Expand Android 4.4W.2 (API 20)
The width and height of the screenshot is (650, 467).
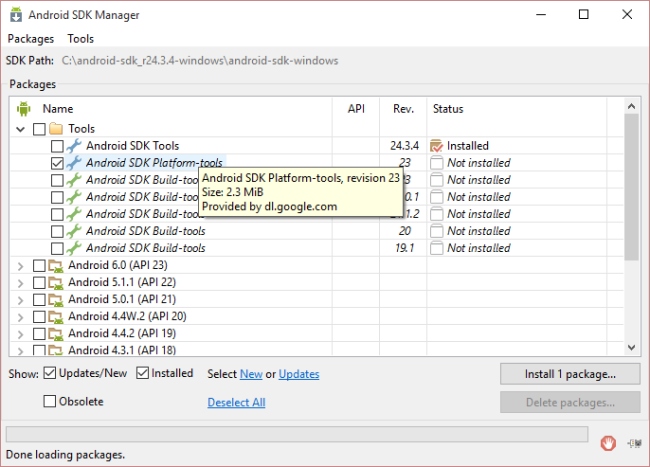point(20,317)
